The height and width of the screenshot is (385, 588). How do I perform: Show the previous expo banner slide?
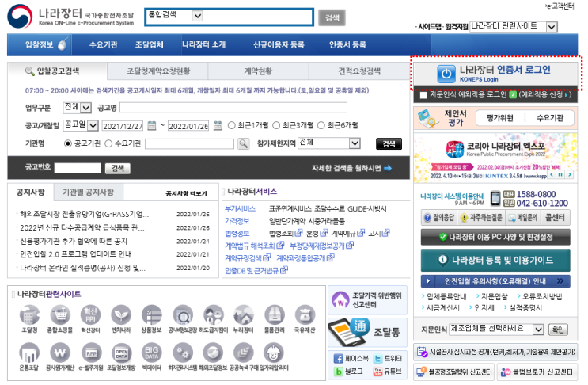click(x=552, y=174)
